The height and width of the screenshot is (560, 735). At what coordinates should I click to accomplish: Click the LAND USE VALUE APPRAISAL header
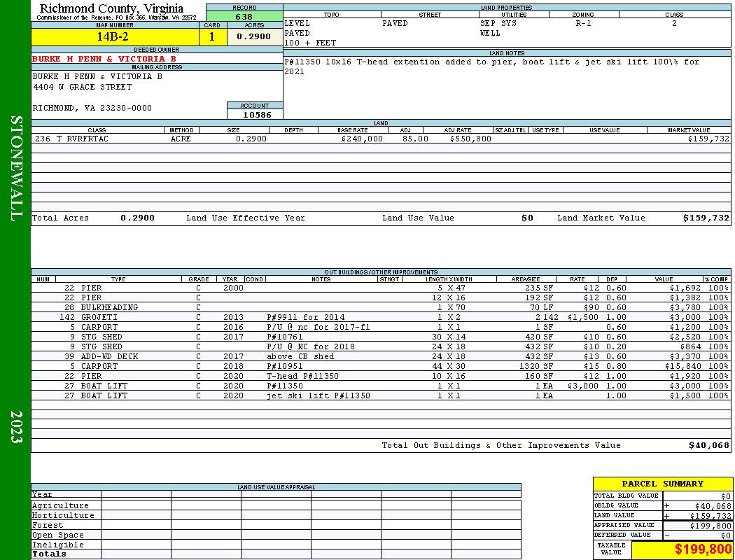[x=276, y=487]
